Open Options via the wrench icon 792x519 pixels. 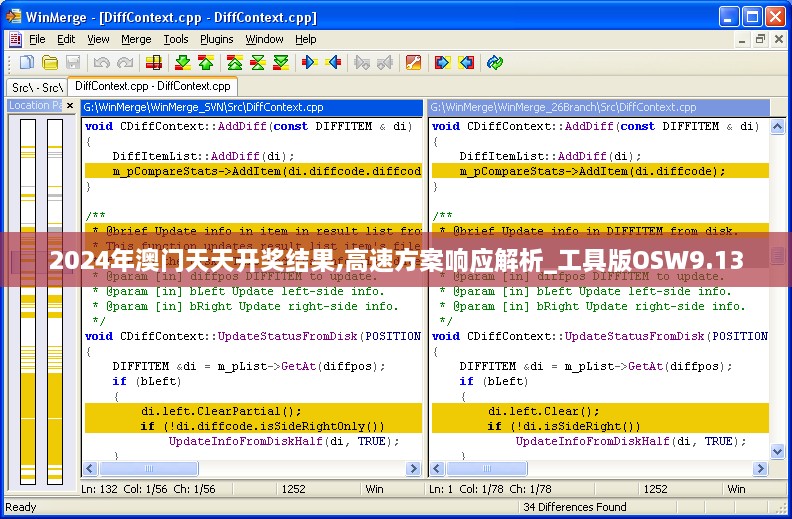(x=413, y=63)
